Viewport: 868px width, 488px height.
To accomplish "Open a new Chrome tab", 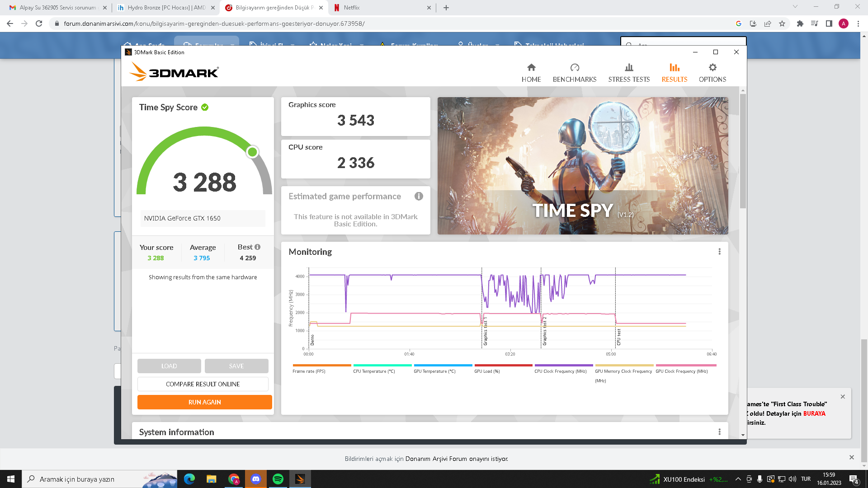I will pyautogui.click(x=446, y=8).
